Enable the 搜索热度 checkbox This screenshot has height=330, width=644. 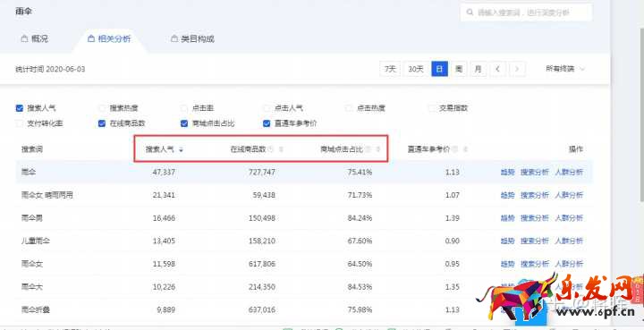[102, 108]
